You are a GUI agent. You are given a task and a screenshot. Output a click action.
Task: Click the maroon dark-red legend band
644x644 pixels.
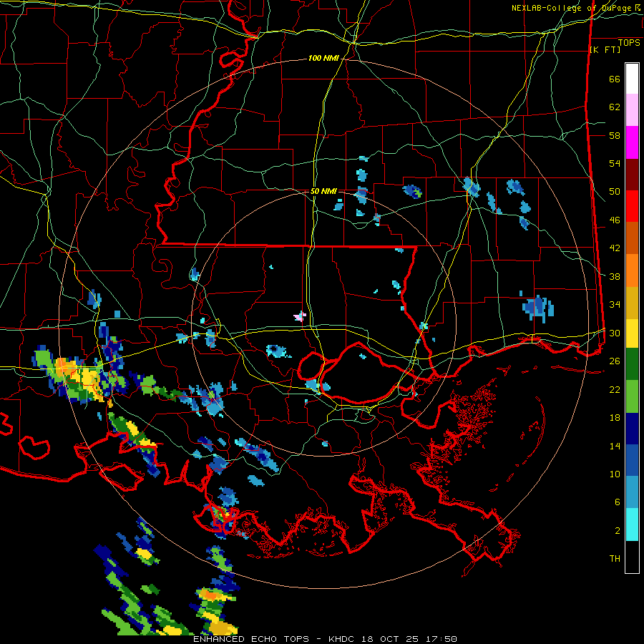(x=632, y=175)
